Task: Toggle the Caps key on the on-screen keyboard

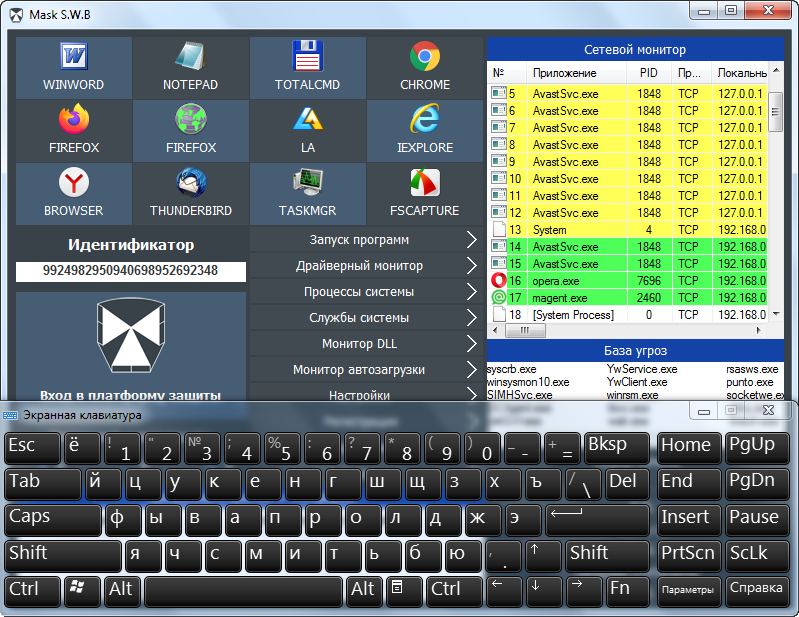Action: [52, 519]
